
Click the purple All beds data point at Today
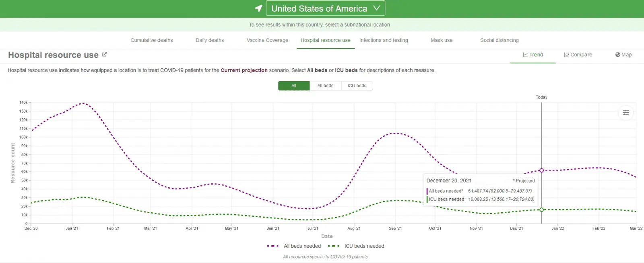541,171
